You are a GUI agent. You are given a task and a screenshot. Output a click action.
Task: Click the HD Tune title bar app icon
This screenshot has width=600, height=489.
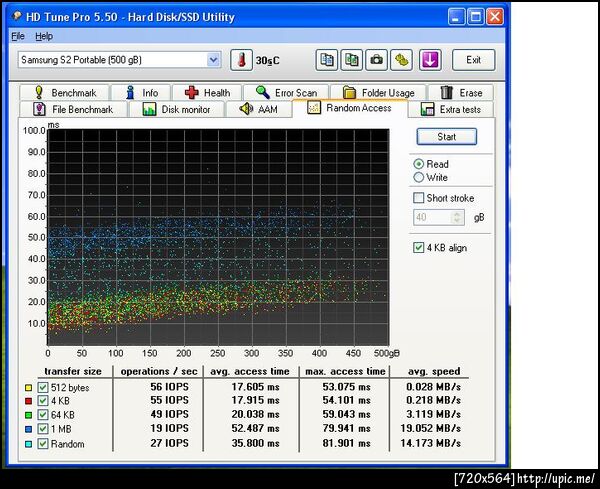point(17,16)
